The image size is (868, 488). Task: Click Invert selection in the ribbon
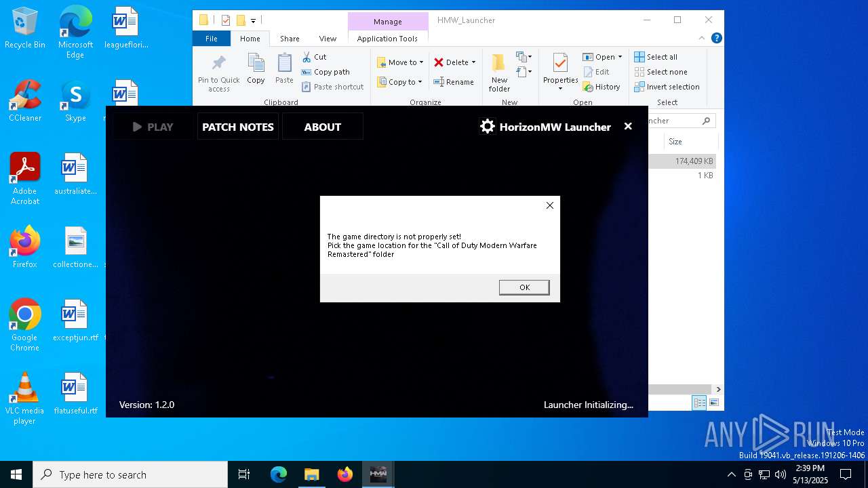point(667,87)
